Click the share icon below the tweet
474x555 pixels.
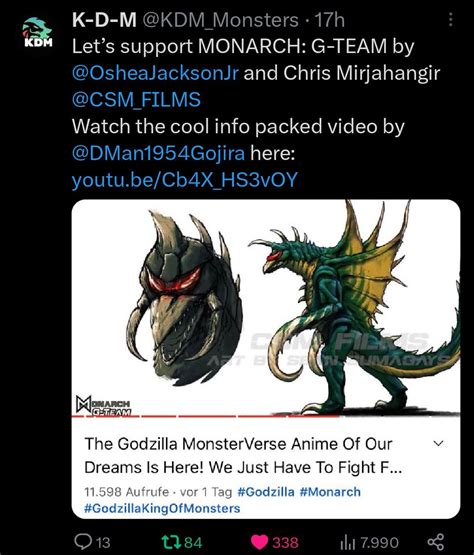[x=435, y=542]
